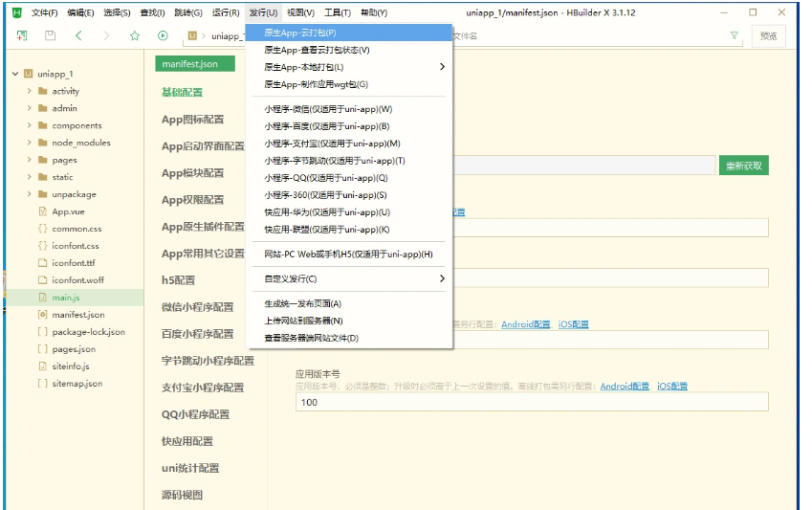Open 原生App-本地打包 submenu

tap(349, 67)
